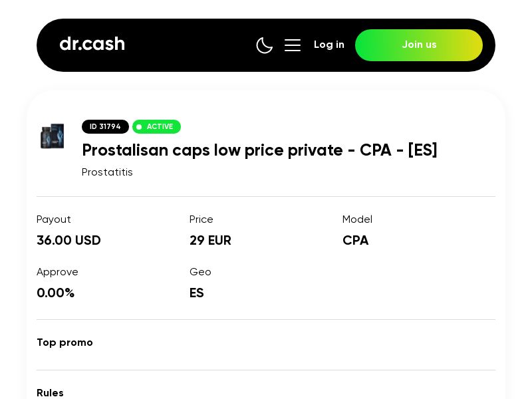Click the 36.00 USD payout value
Viewport: 532px width, 399px height.
click(68, 240)
